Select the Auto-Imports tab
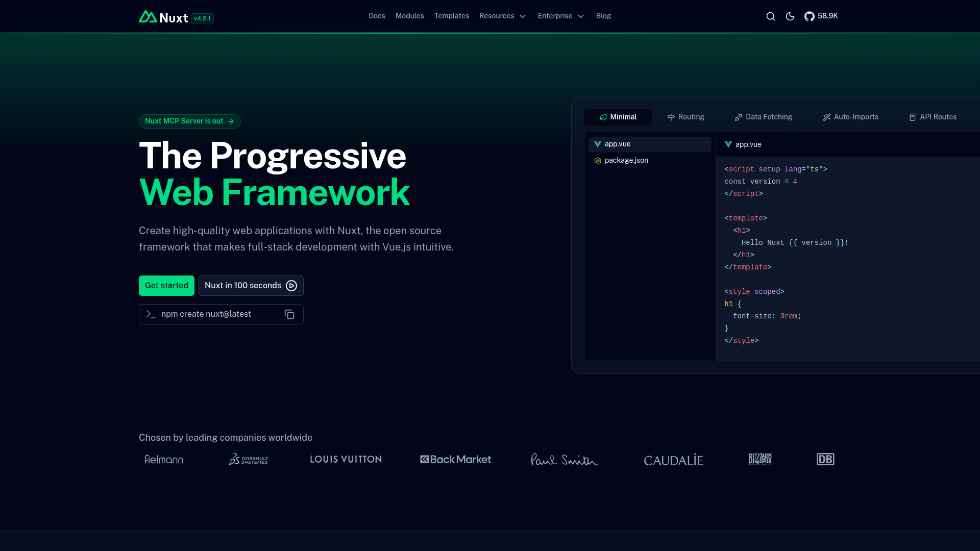Image resolution: width=980 pixels, height=551 pixels. pos(850,117)
